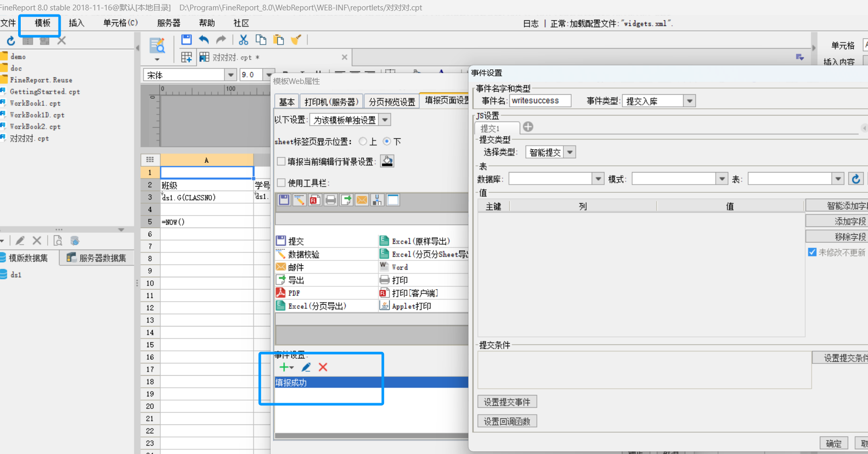Refresh the table list in event settings
This screenshot has width=868, height=454.
856,179
